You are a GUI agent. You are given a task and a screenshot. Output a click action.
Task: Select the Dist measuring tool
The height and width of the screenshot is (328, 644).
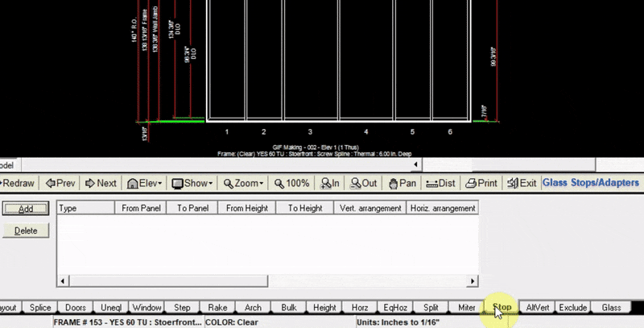[440, 183]
